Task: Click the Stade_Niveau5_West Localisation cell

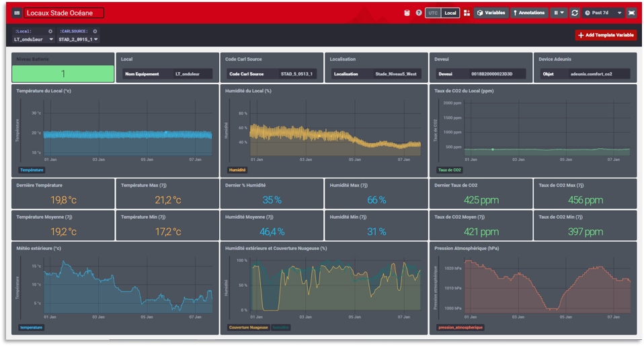Action: [x=396, y=74]
